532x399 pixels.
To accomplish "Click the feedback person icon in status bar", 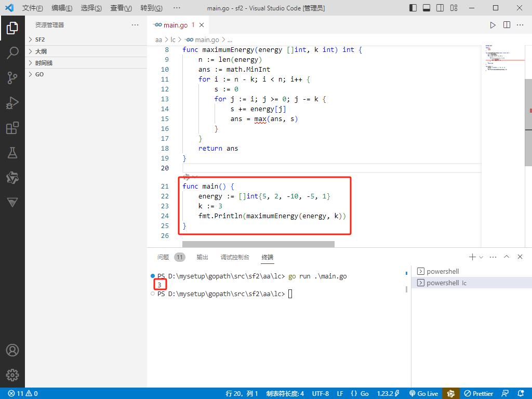I will click(x=505, y=394).
